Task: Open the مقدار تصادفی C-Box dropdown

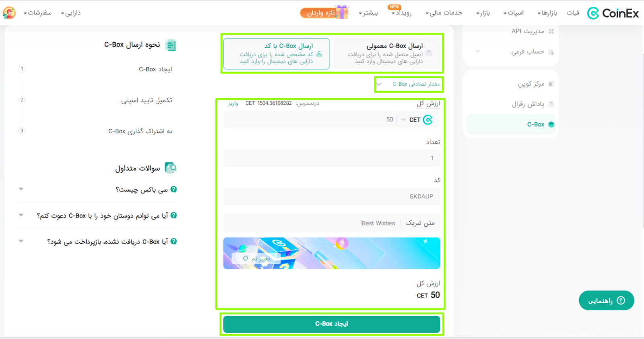Action: (409, 84)
